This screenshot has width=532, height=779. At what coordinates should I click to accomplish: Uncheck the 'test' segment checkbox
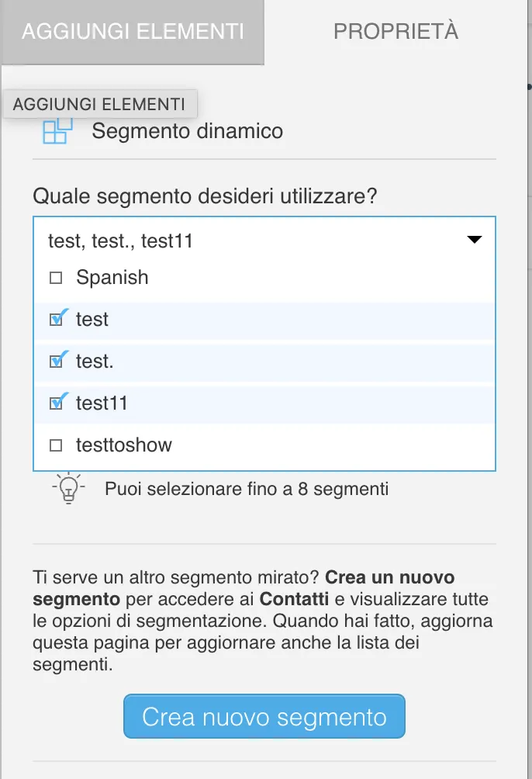[57, 318]
